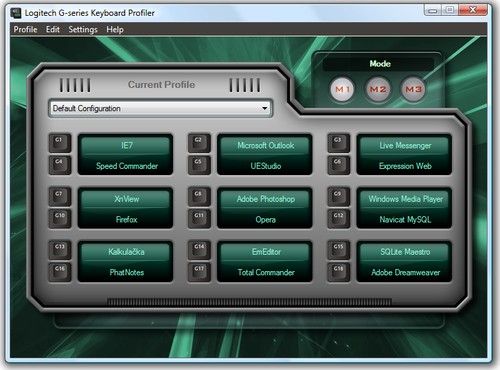Open the Current Profile dropdown arrow
Viewport: 500px width, 370px height.
(264, 108)
